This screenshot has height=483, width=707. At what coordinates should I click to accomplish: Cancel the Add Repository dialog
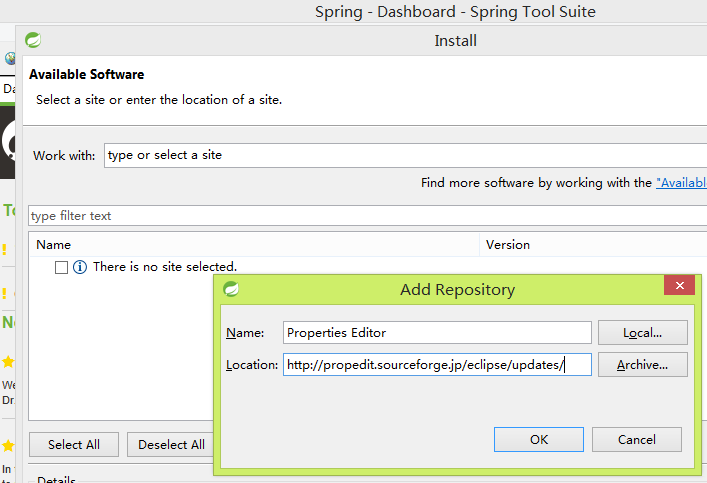click(x=636, y=439)
